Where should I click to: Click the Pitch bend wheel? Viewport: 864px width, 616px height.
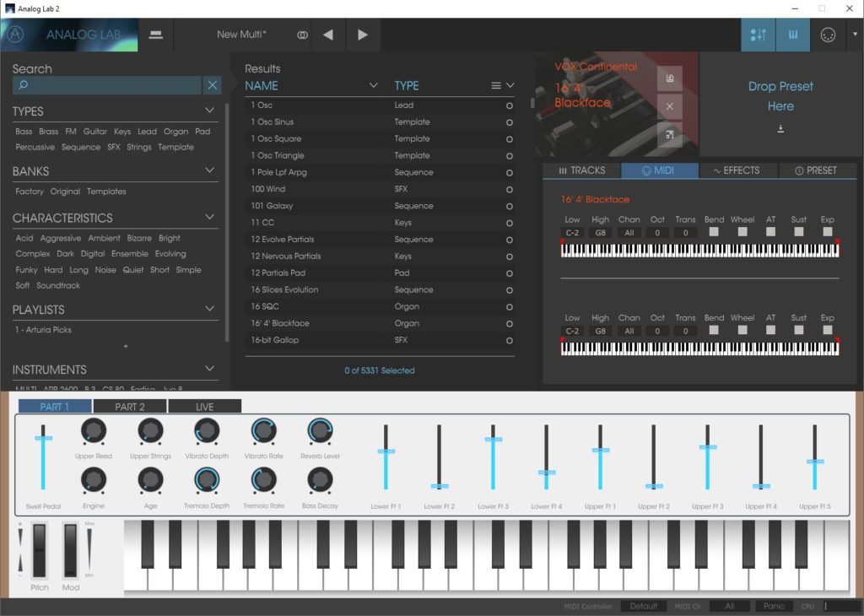39,550
